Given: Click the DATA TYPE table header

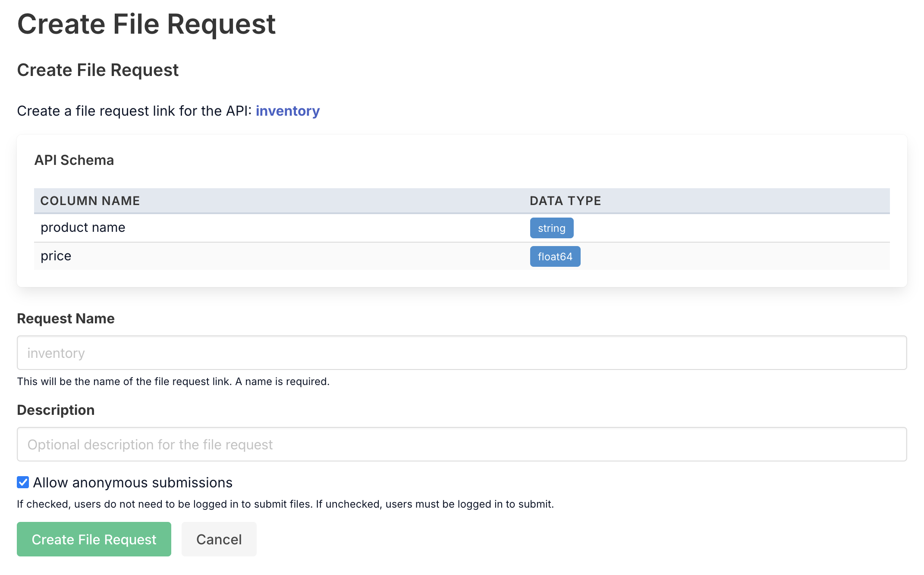Looking at the screenshot, I should (x=565, y=201).
